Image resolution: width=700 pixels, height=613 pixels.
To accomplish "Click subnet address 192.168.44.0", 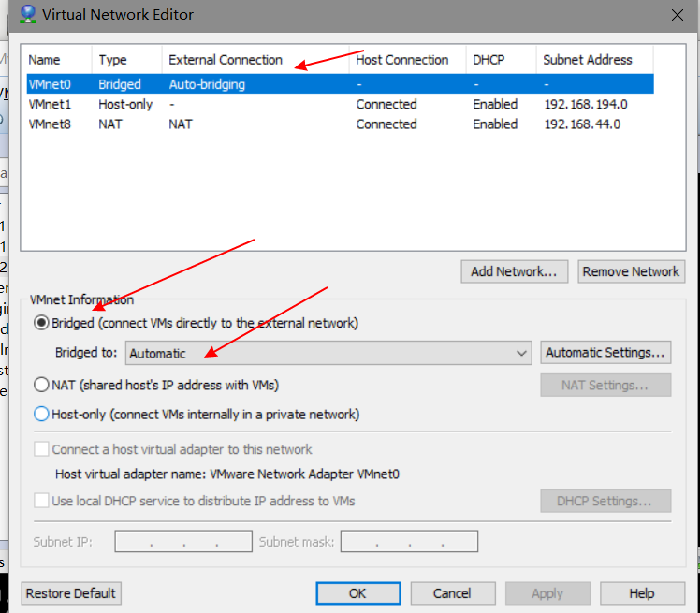I will [582, 124].
